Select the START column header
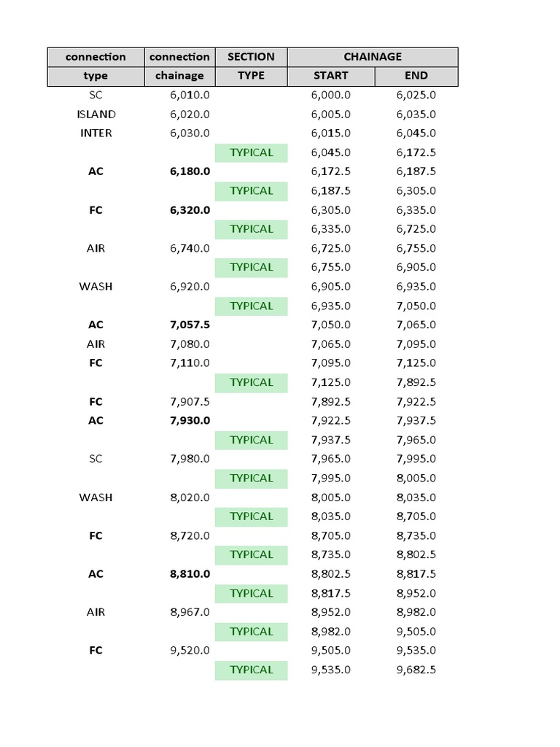560x747 pixels. point(330,76)
